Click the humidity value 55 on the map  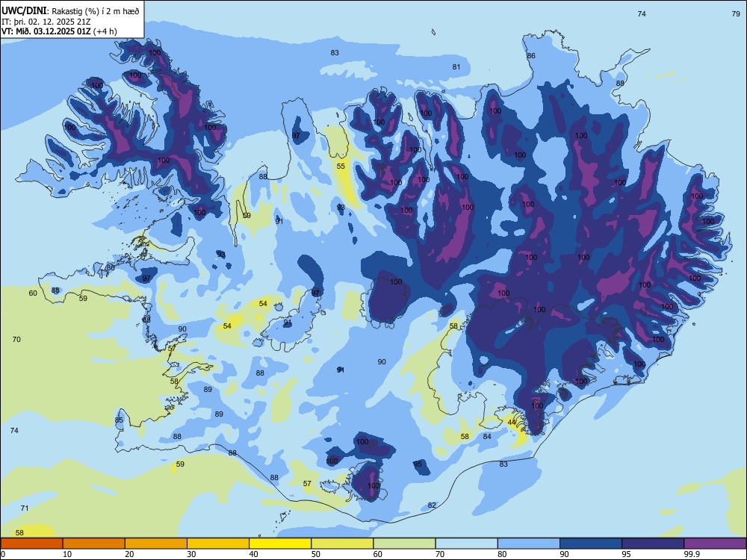[x=341, y=167]
